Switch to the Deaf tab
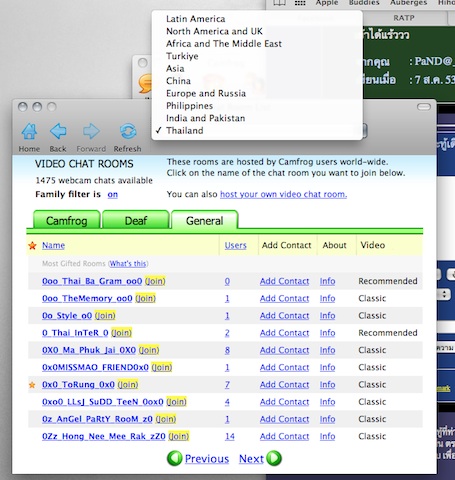This screenshot has width=455, height=480. (136, 220)
